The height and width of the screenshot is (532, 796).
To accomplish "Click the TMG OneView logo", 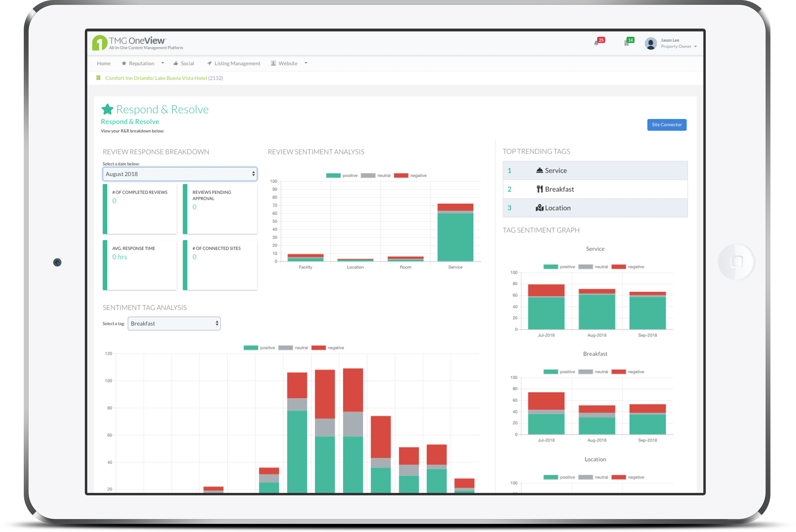I will tap(137, 43).
